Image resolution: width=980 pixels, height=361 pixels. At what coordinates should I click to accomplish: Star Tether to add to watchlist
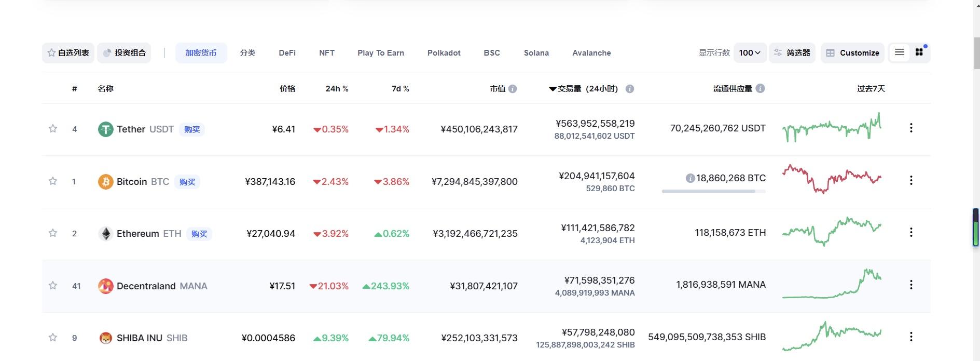53,129
